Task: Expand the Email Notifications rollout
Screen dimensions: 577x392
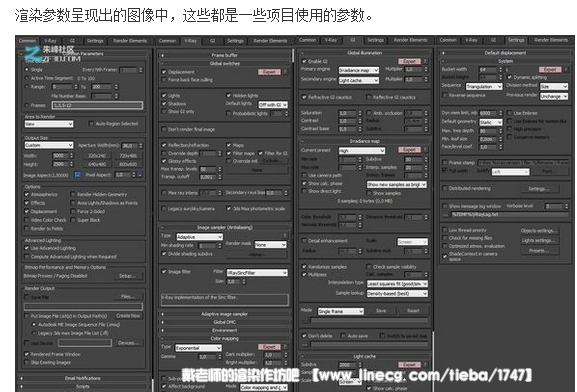Action: pos(83,378)
